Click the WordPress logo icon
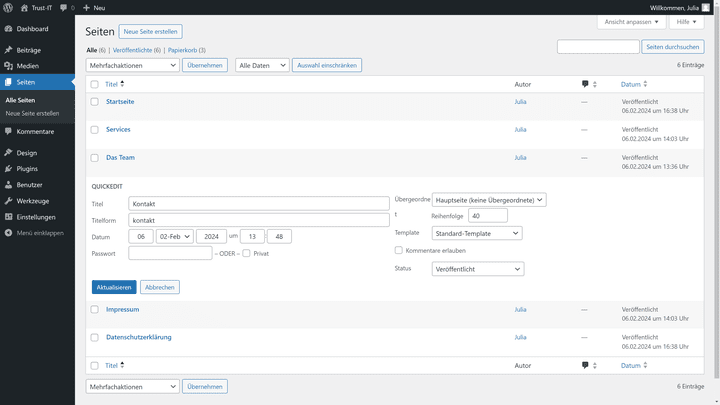720x405 pixels. click(x=8, y=7)
